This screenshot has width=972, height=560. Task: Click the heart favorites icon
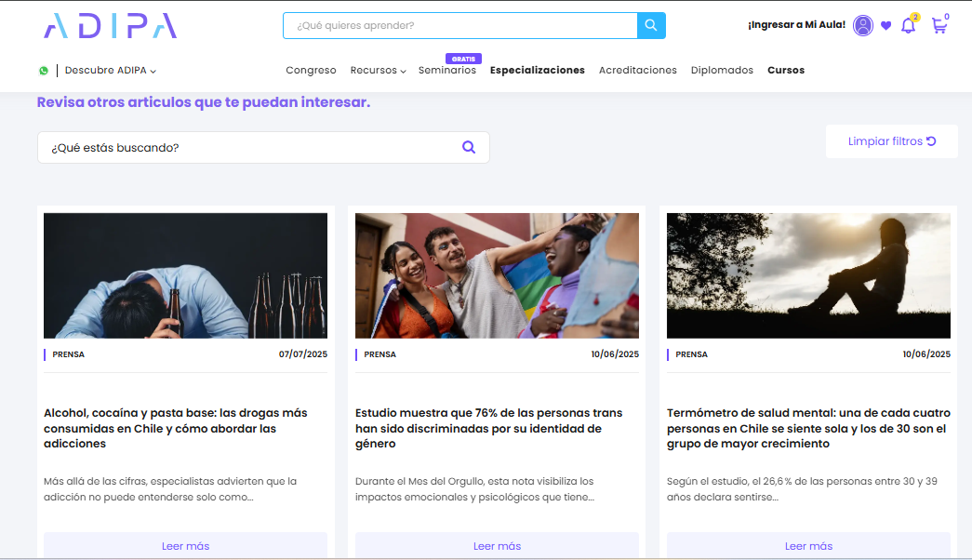[886, 25]
